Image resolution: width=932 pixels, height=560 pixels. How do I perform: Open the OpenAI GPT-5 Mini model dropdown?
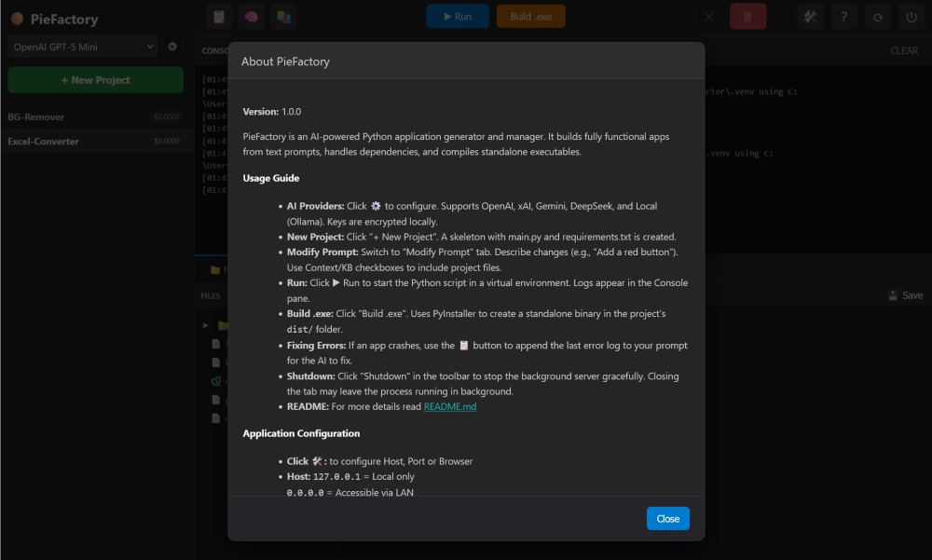pyautogui.click(x=83, y=47)
